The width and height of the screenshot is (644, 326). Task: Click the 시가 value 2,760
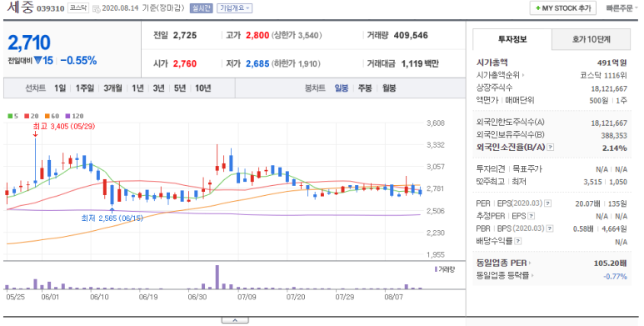pos(185,63)
